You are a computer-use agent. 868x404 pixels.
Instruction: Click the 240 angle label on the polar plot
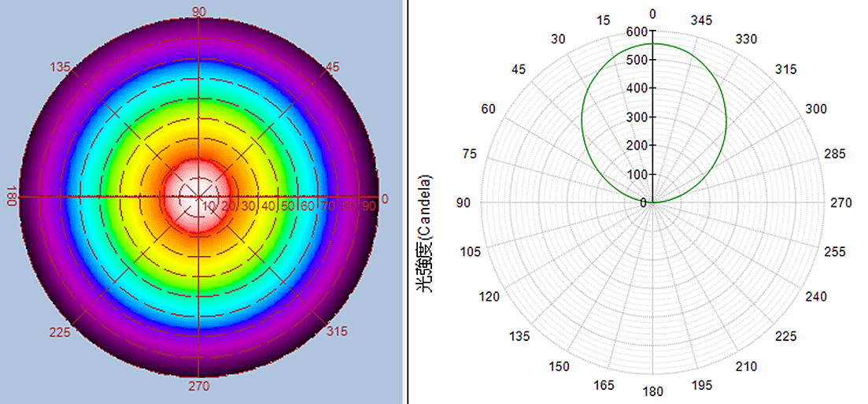(x=816, y=297)
